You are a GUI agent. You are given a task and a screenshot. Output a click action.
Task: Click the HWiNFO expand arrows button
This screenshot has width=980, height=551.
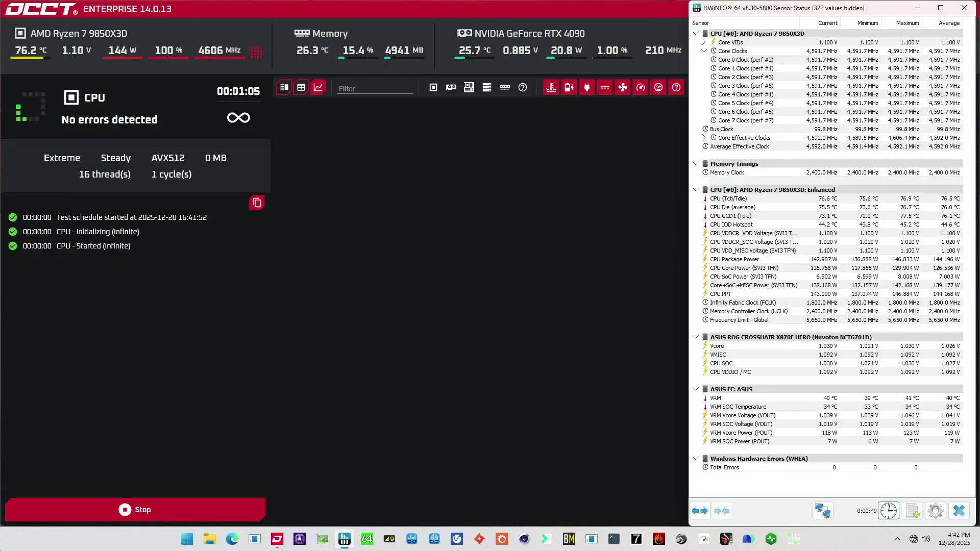[x=700, y=511]
